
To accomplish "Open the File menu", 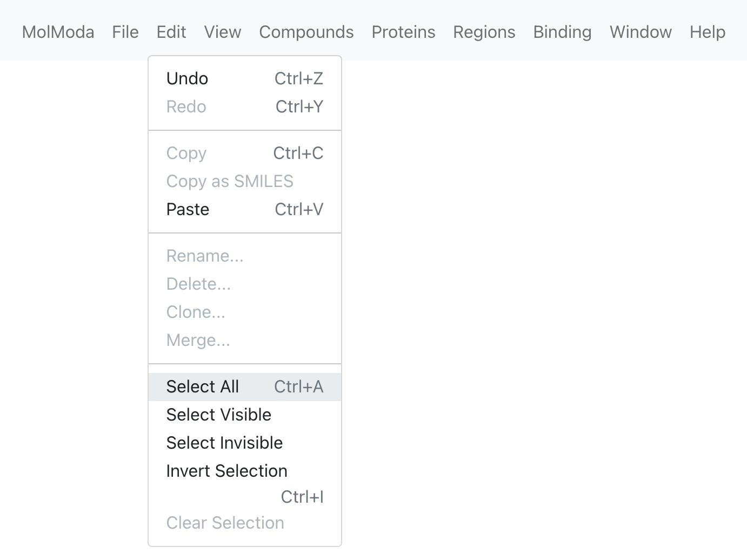I will 125,32.
